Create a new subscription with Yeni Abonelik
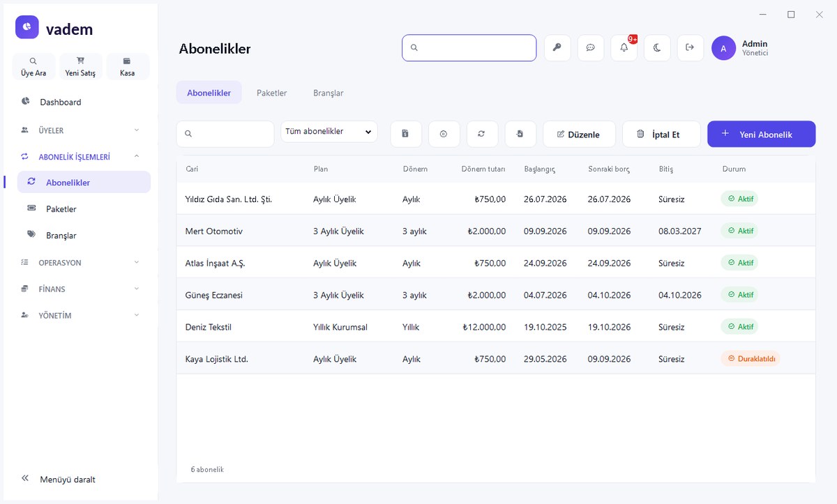Screen dimensions: 837x504 761,134
